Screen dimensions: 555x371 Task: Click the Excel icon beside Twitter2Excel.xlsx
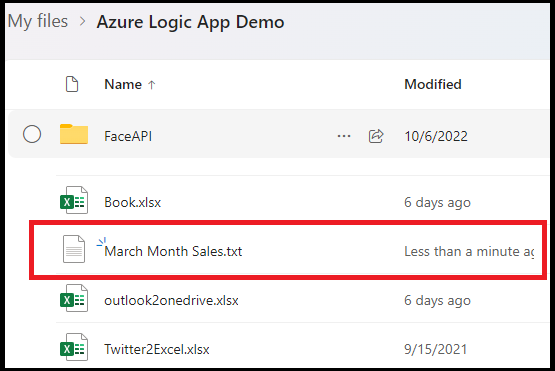74,347
